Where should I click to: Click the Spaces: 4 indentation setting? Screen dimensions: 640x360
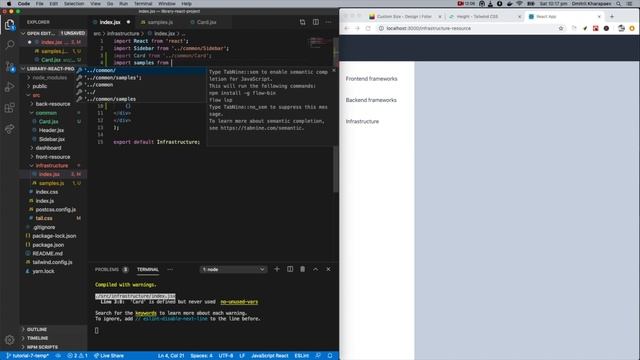pos(201,356)
